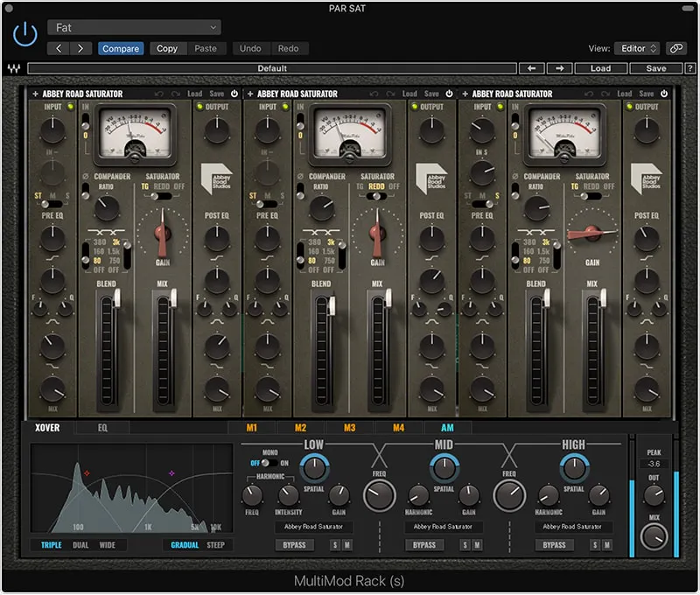Image resolution: width=700 pixels, height=595 pixels.
Task: Open help with the question mark button
Action: click(x=689, y=68)
